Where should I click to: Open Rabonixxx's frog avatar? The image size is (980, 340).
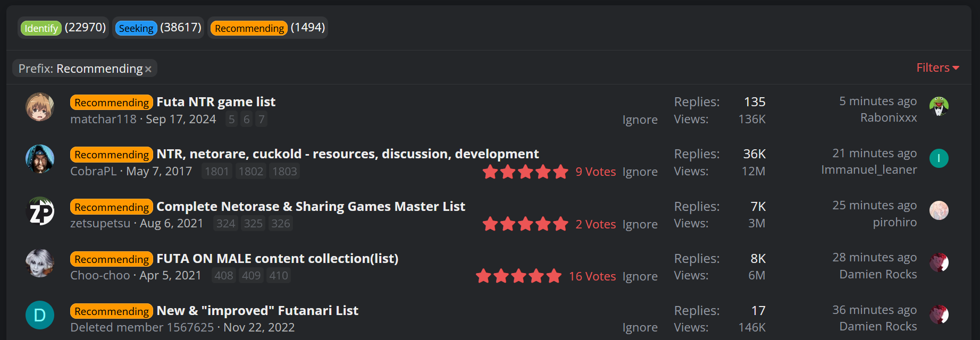pyautogui.click(x=939, y=106)
